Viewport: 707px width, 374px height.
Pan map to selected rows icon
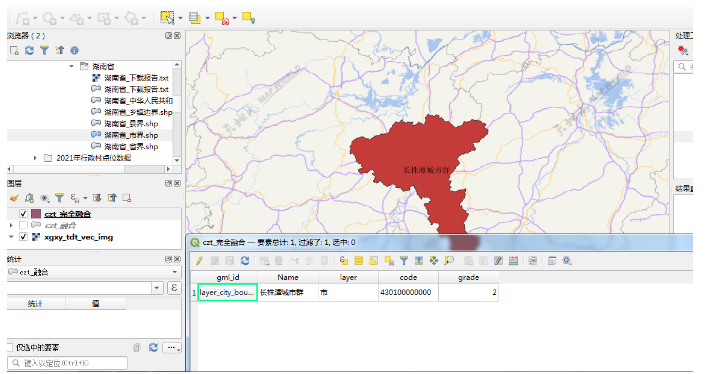coord(434,260)
